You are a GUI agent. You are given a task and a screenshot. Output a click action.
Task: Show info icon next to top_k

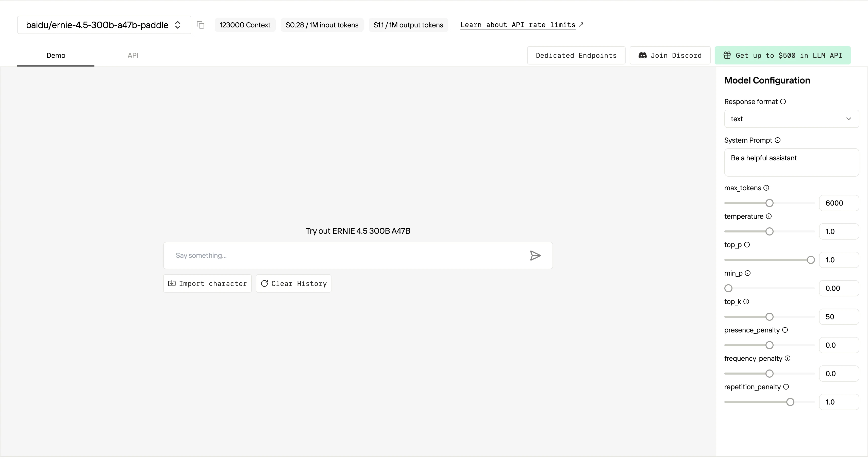click(x=746, y=301)
